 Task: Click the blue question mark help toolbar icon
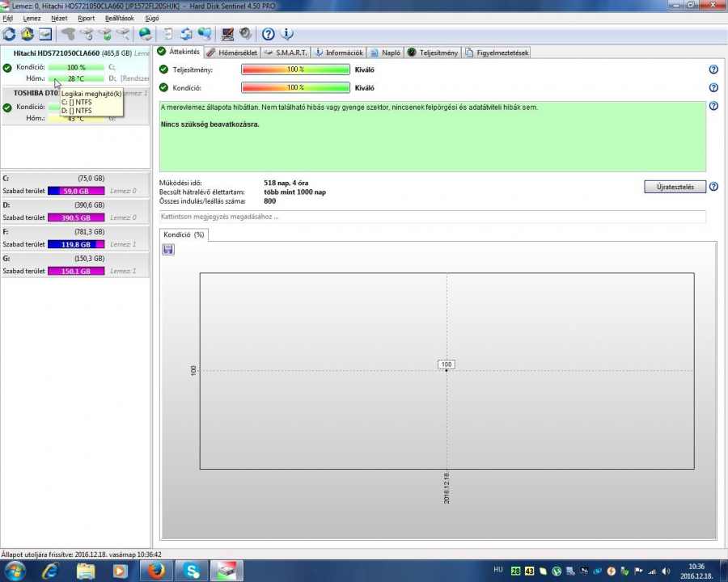pyautogui.click(x=268, y=34)
